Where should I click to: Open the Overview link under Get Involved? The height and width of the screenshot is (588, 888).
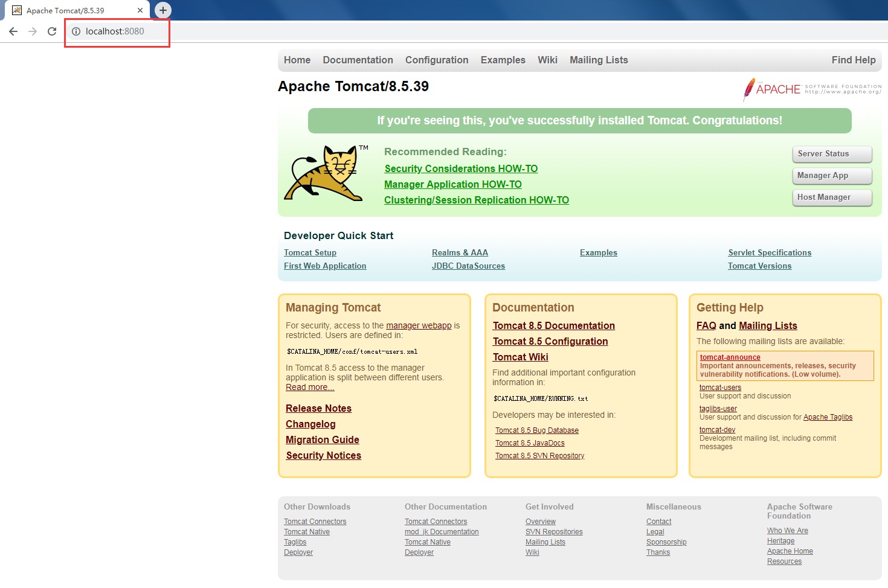pos(541,522)
